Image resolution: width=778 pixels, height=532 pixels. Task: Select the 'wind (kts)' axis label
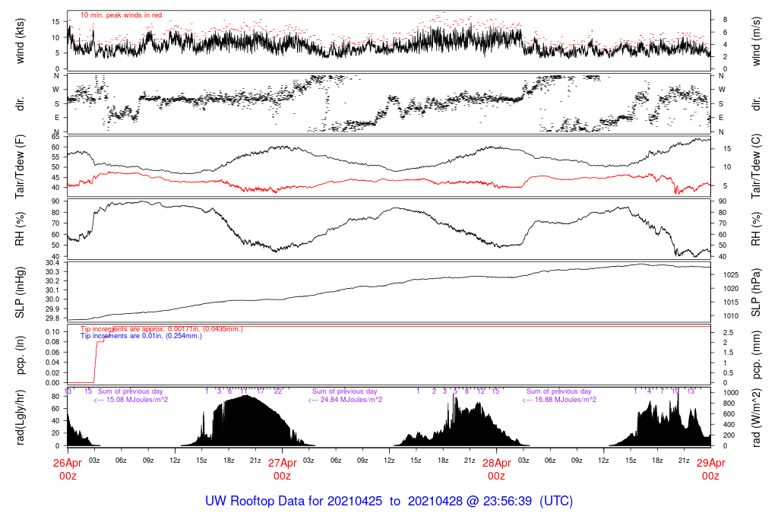coord(20,41)
